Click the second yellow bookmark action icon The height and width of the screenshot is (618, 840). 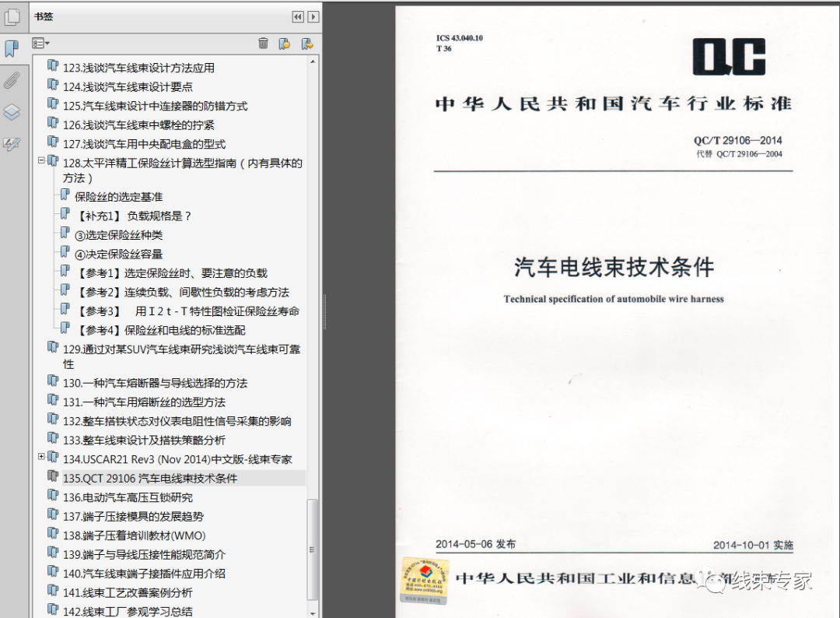pyautogui.click(x=307, y=44)
